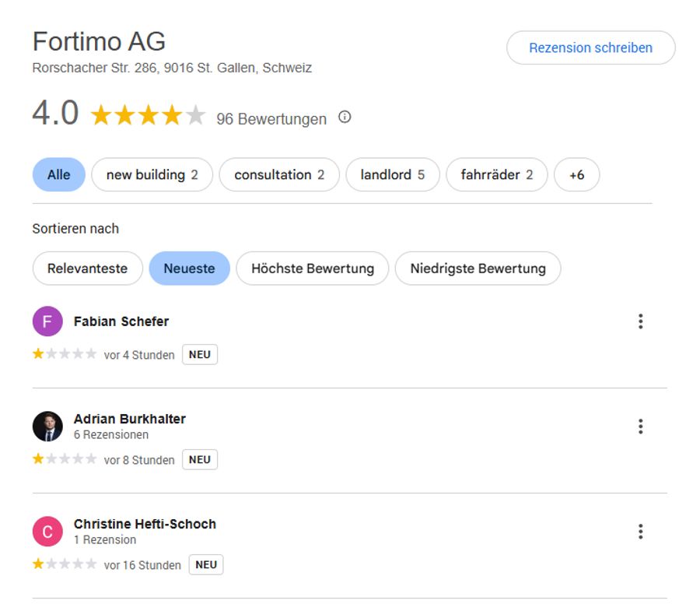Click the one-star rating on Fabian Schefer's review

coord(65,354)
